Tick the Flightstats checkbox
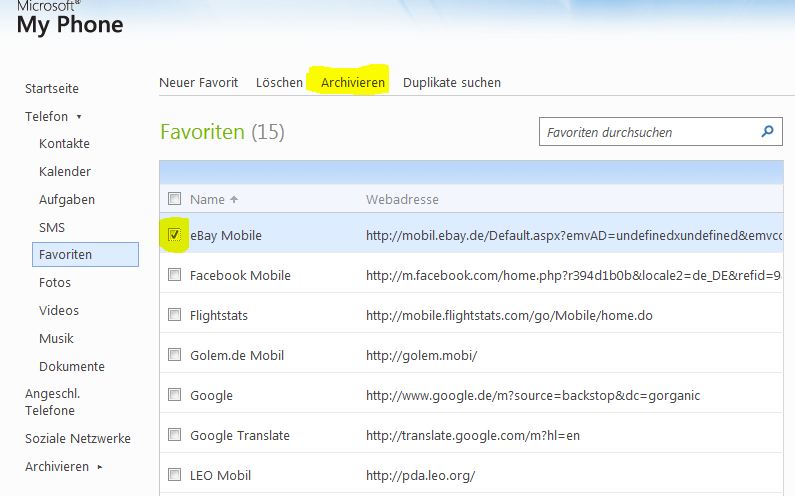795x496 pixels. point(174,314)
